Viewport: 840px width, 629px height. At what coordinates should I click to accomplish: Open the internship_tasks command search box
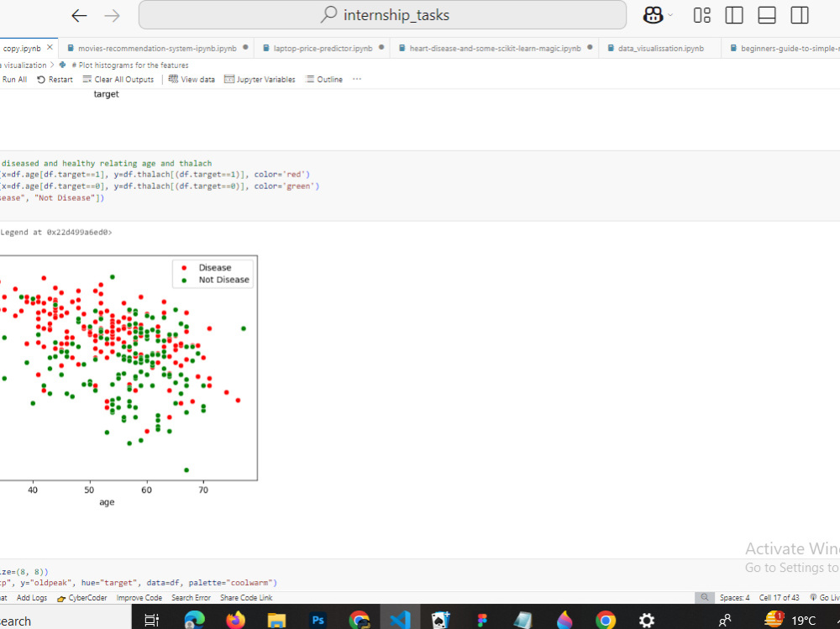(x=382, y=15)
